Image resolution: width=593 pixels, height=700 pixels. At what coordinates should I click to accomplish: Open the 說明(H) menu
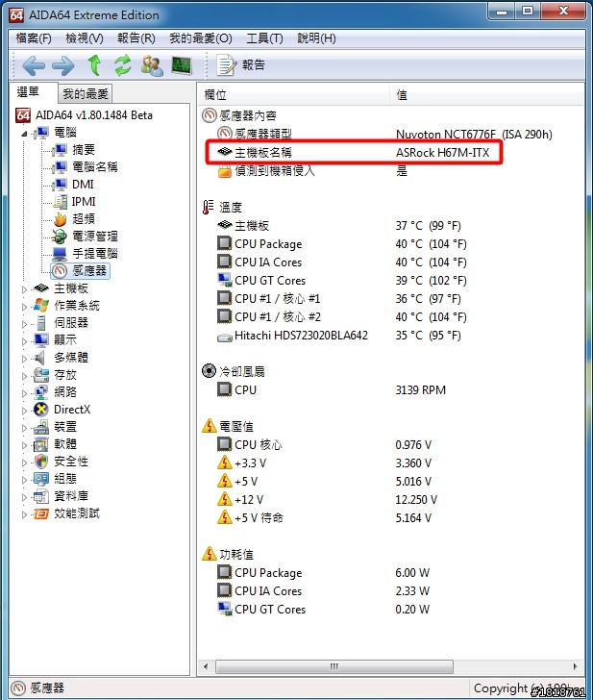[316, 38]
